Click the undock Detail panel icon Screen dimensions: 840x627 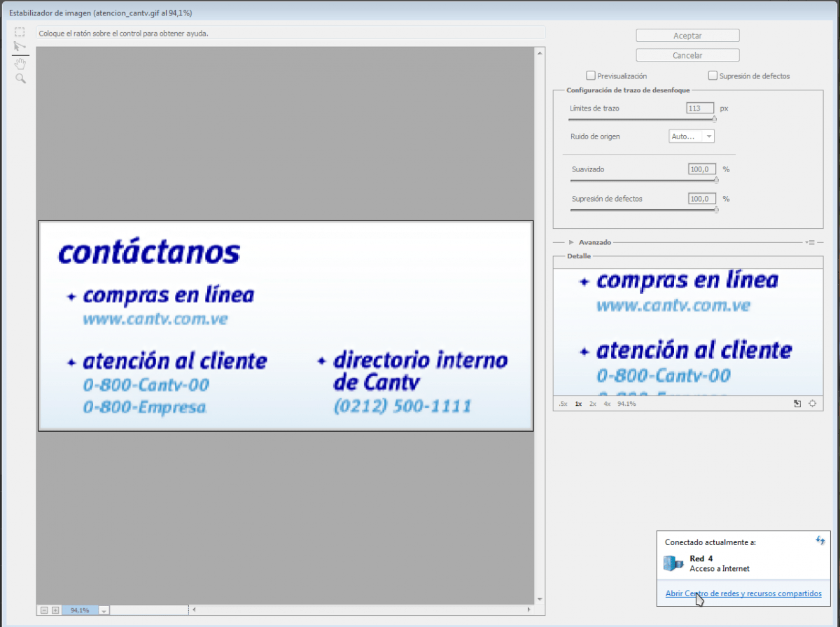[x=797, y=404]
